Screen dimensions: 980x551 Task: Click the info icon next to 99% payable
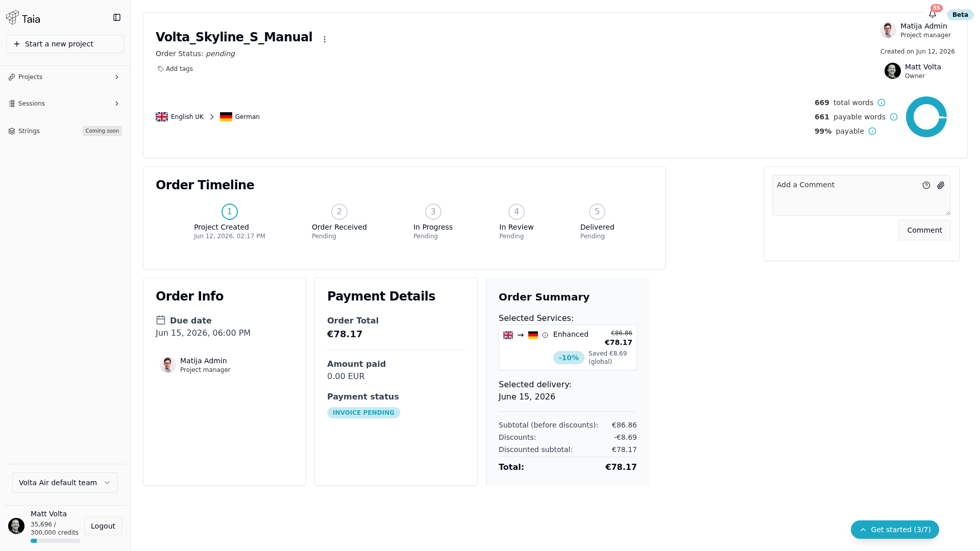tap(872, 131)
